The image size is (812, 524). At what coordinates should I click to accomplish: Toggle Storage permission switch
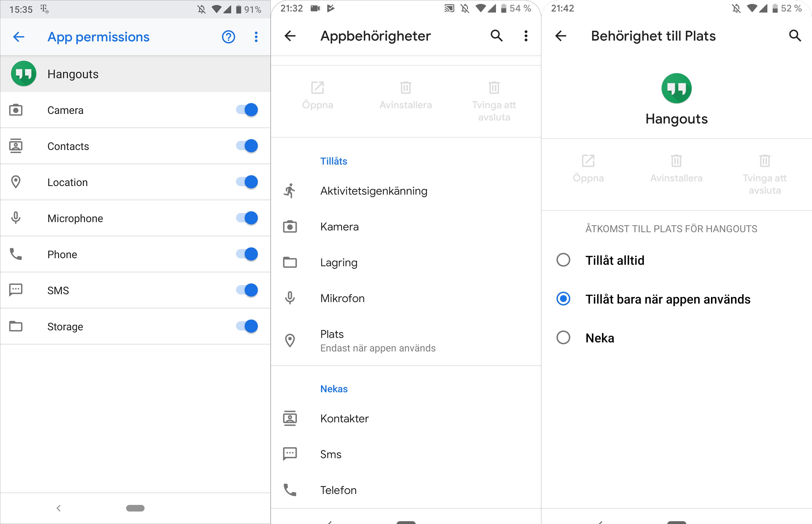tap(247, 326)
